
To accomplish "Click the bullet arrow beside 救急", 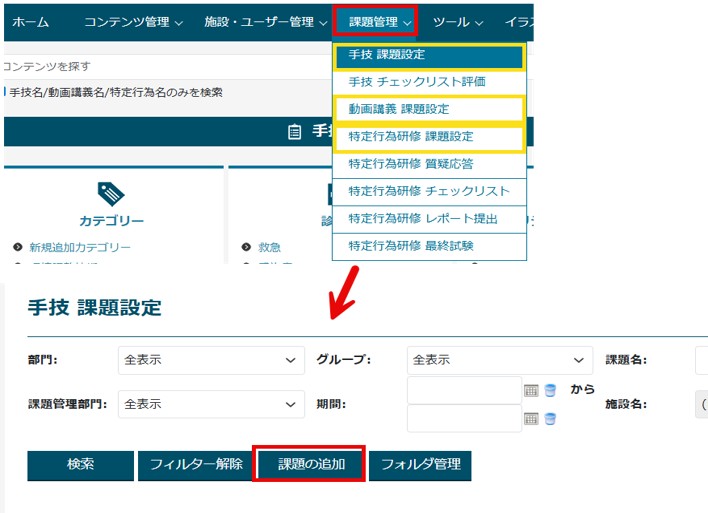I will [x=246, y=247].
